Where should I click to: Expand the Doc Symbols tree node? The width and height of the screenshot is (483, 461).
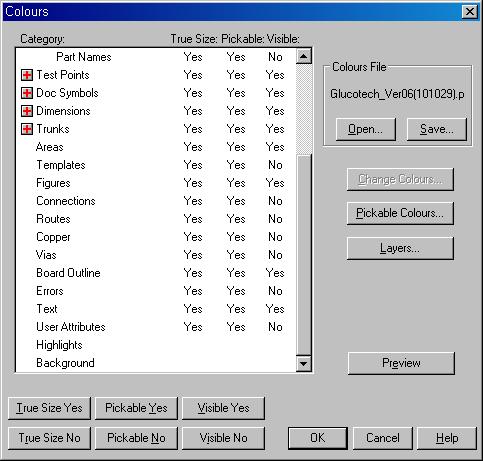(27, 93)
